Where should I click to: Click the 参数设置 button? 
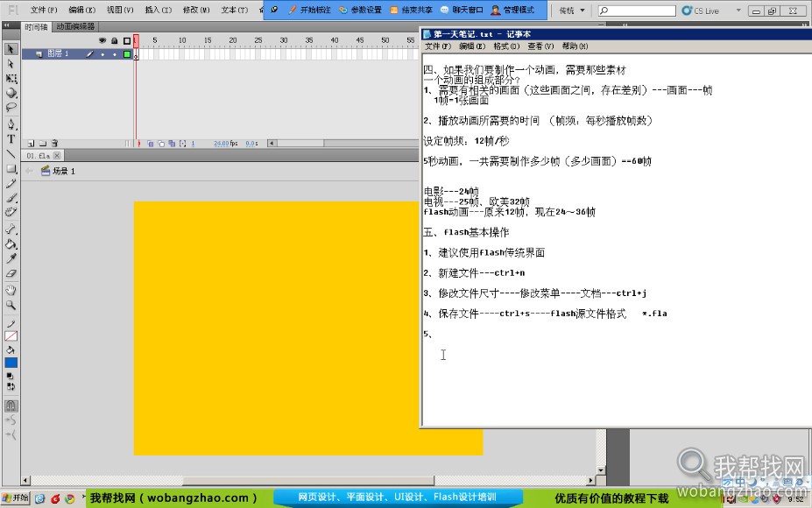coord(360,10)
